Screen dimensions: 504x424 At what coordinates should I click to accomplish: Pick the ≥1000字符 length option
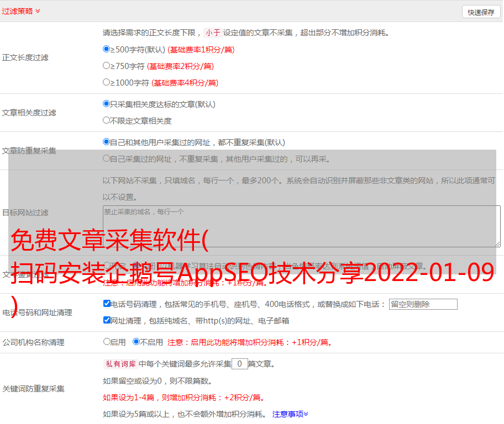click(106, 82)
